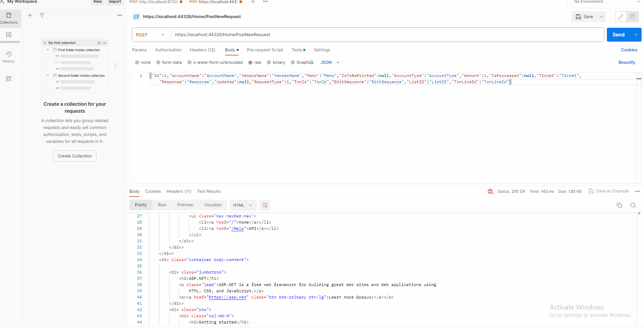Select the GraphQL body type radio
The height and width of the screenshot is (329, 644).
(293, 62)
